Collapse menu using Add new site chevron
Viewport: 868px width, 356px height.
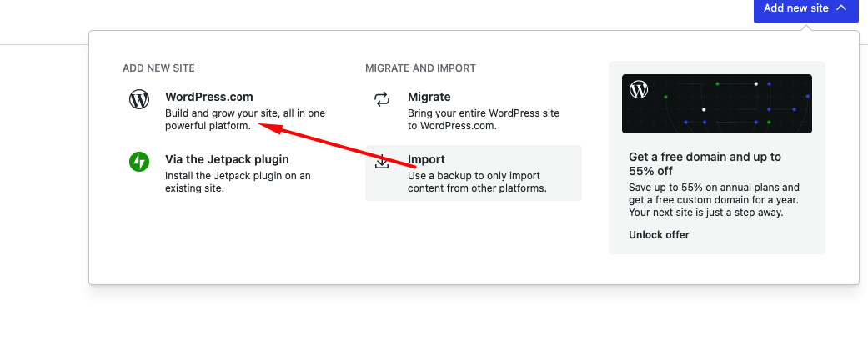click(x=841, y=8)
